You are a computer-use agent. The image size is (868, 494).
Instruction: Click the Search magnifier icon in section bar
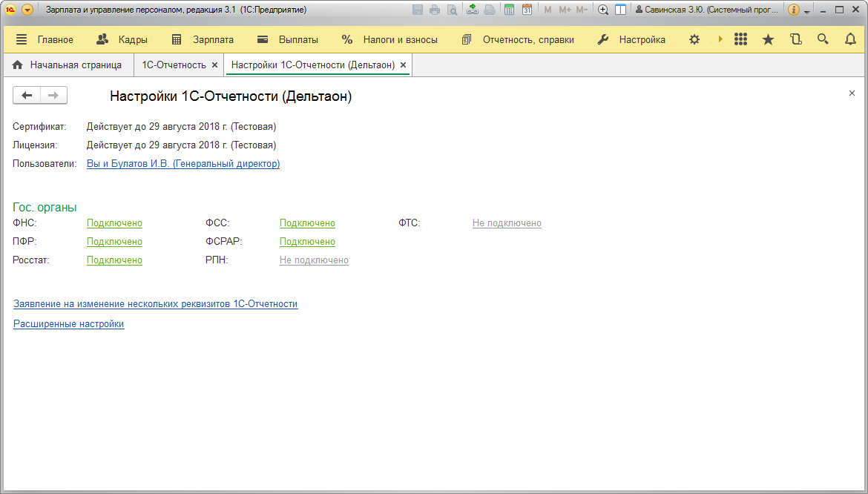coord(823,39)
